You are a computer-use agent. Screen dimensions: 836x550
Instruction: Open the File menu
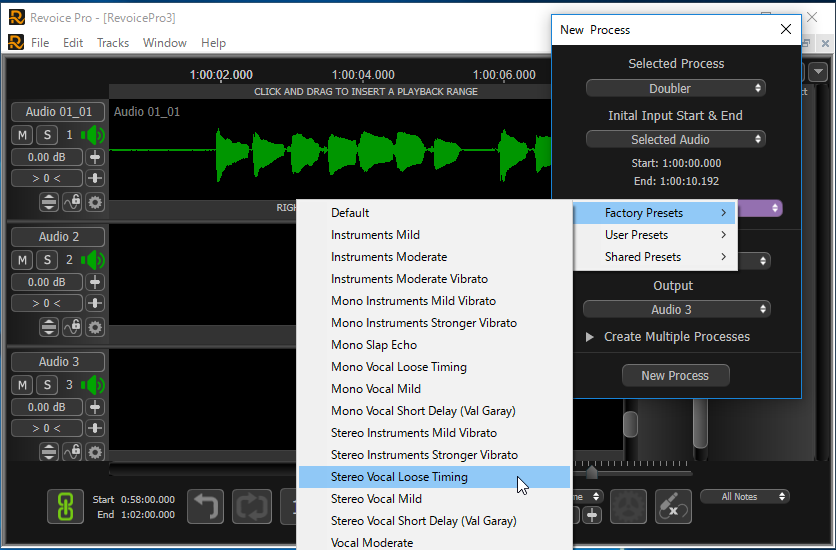click(40, 43)
